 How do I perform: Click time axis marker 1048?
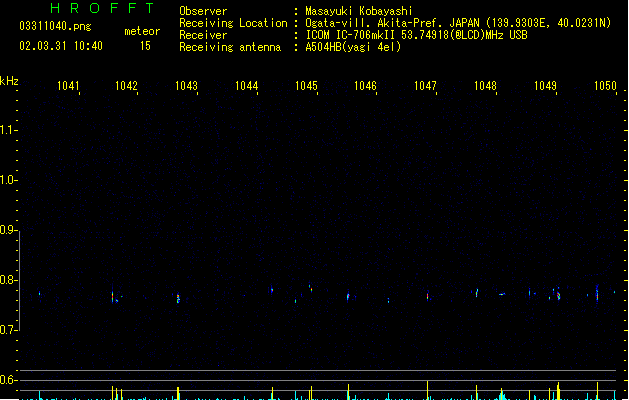click(485, 86)
